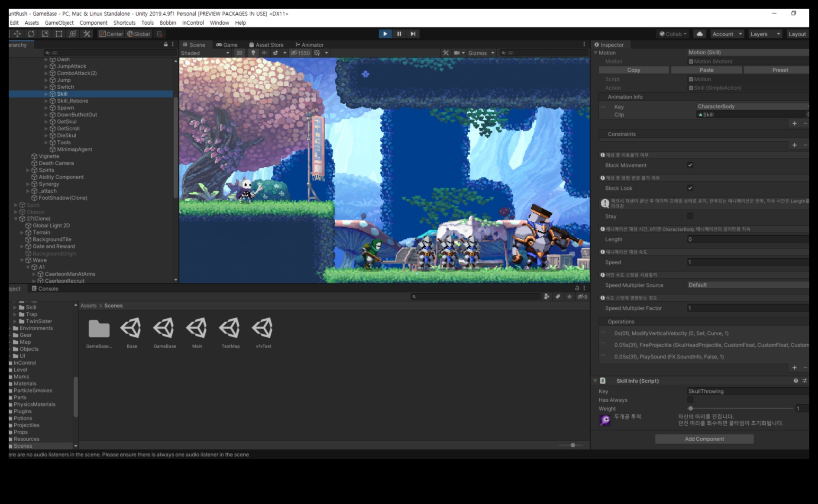Screen dimensions: 818x504
Task: Click the Add Component button
Action: click(704, 439)
